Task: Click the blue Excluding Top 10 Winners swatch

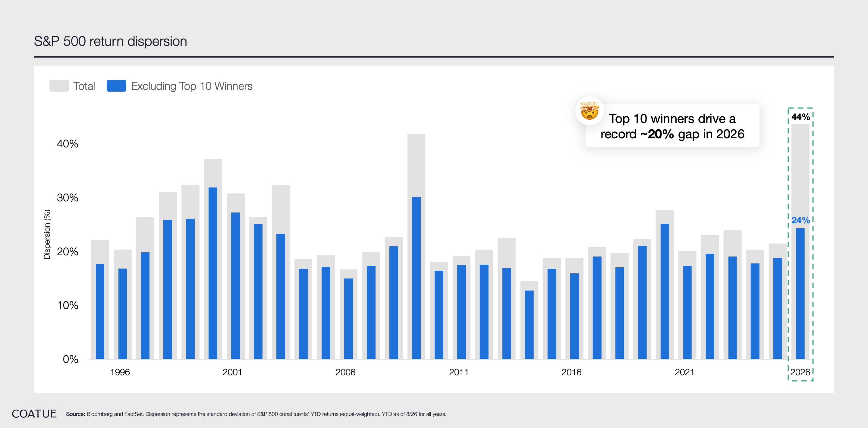Action: coord(116,86)
